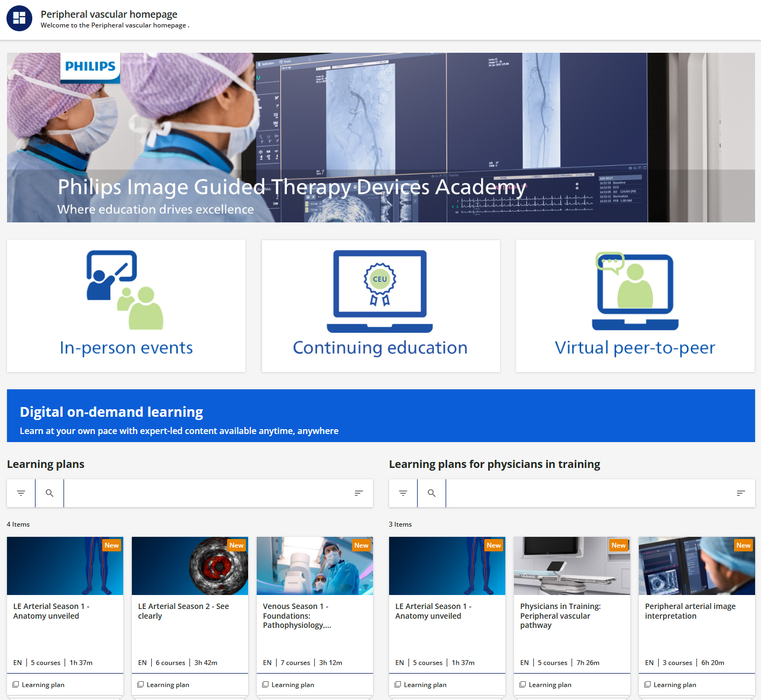
Task: Click search magnifier in physicians in training toolbar
Action: (432, 493)
